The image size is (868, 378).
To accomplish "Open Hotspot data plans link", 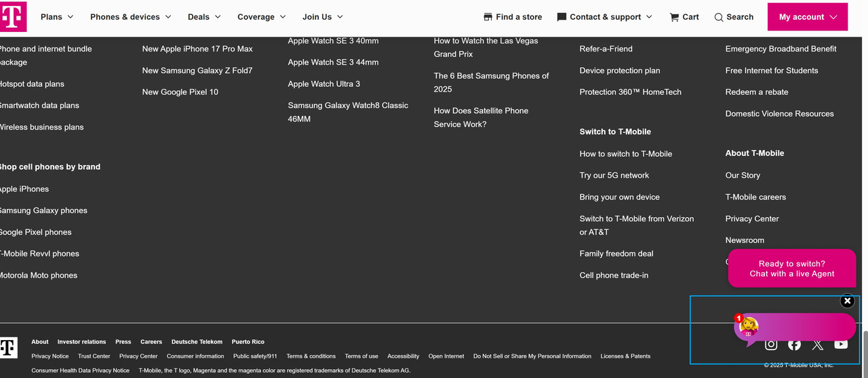I will 32,84.
